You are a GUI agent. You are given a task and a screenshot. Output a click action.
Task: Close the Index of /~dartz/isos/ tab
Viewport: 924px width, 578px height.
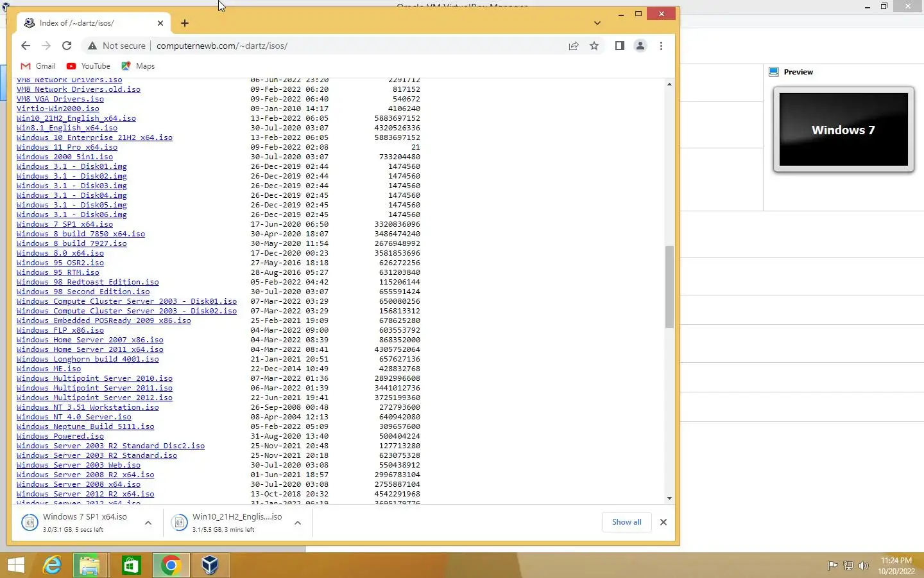point(160,23)
